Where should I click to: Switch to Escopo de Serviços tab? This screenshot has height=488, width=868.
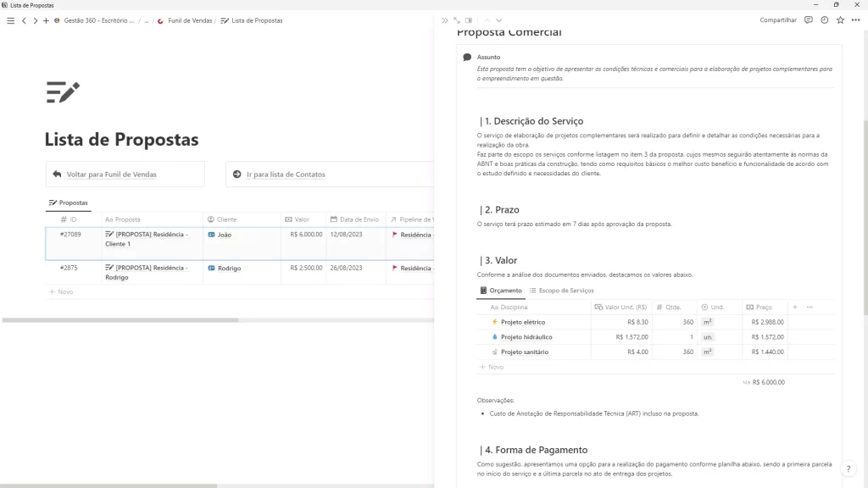click(x=561, y=291)
